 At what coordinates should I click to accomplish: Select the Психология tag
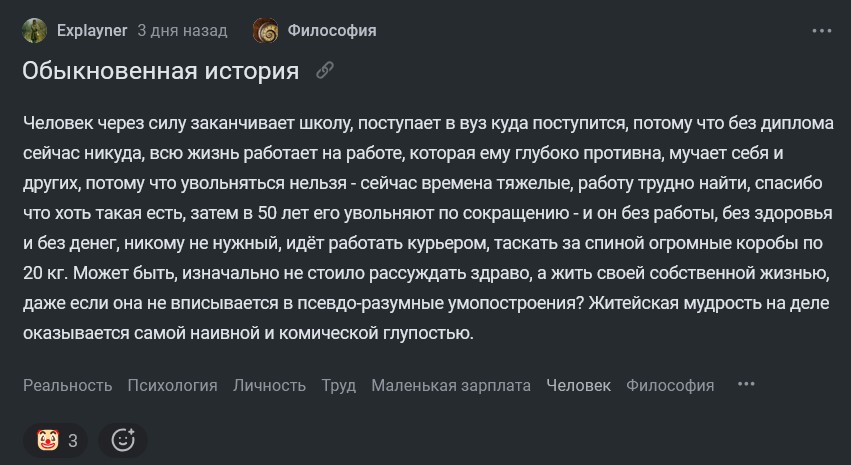[x=172, y=385]
